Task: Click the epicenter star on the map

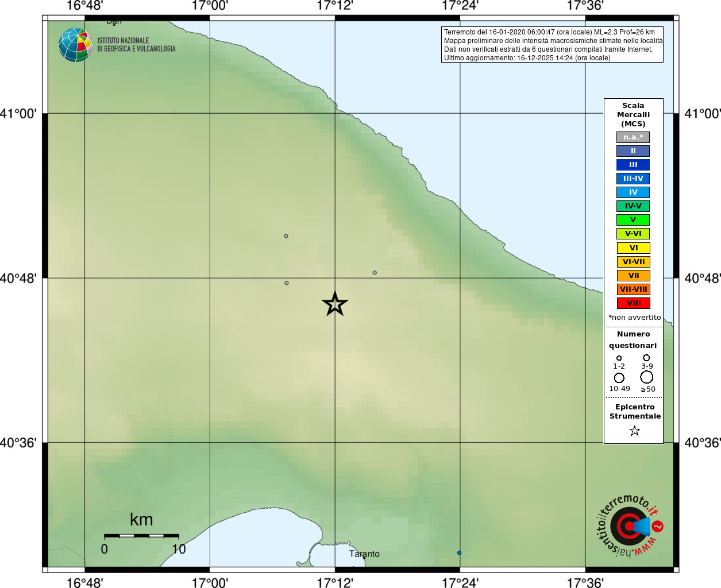Action: [335, 304]
